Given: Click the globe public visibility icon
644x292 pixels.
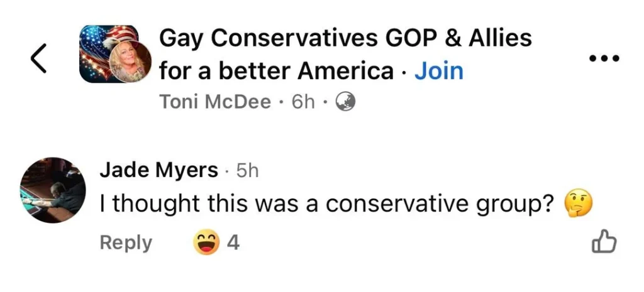Looking at the screenshot, I should 346,101.
